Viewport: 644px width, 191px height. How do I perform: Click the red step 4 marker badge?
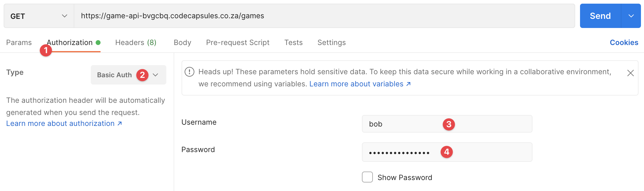click(447, 152)
